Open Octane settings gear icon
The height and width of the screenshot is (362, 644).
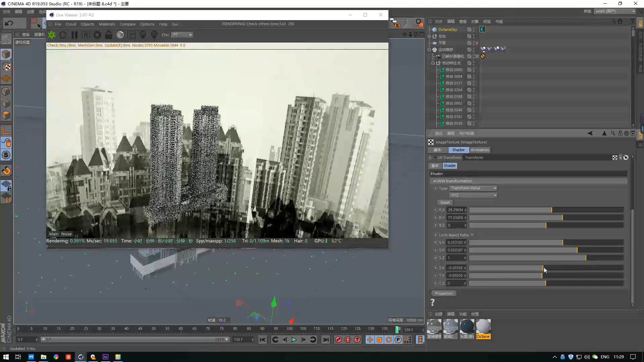pos(97,35)
